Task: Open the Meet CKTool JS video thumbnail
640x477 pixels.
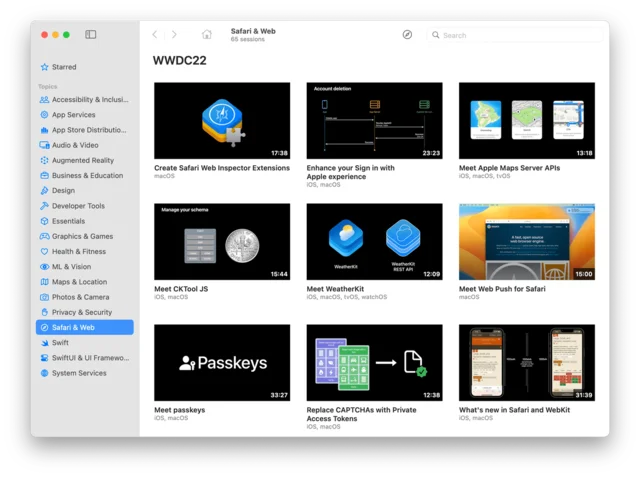Action: 222,242
